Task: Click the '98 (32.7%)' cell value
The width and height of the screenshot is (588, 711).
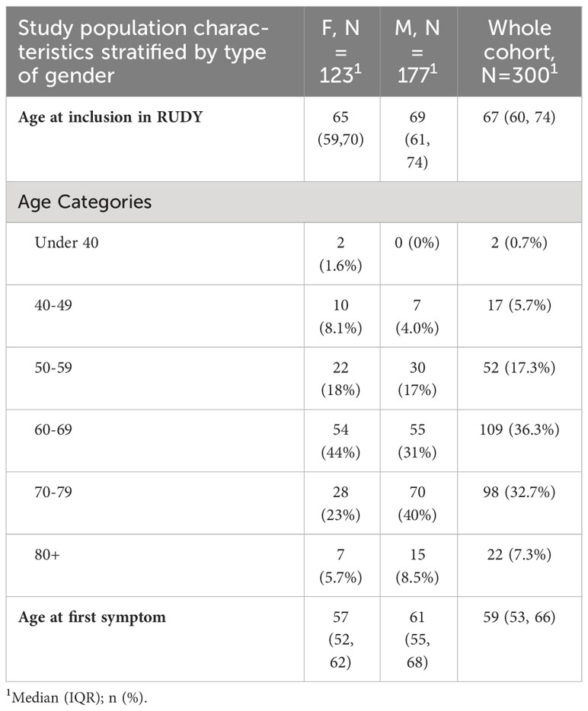Action: click(x=519, y=492)
